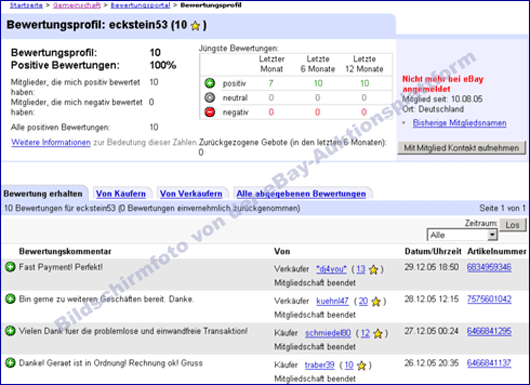
Task: Switch to the Von Käufern tab
Action: pyautogui.click(x=121, y=194)
